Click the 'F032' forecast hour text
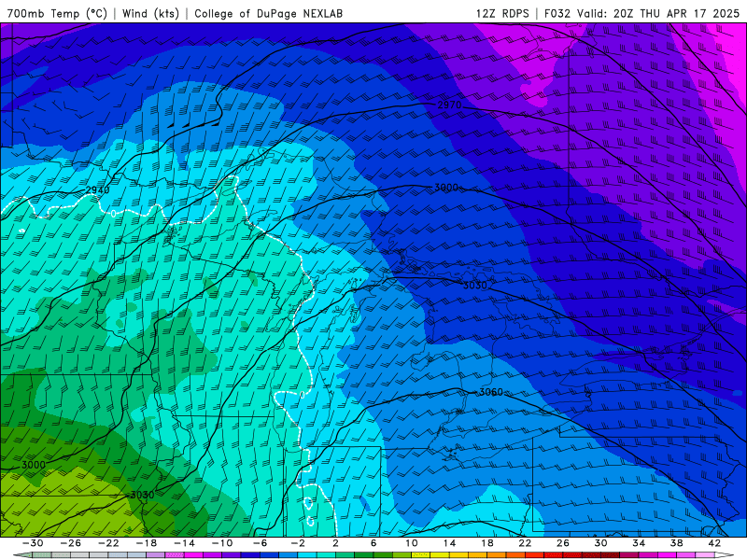 [557, 13]
